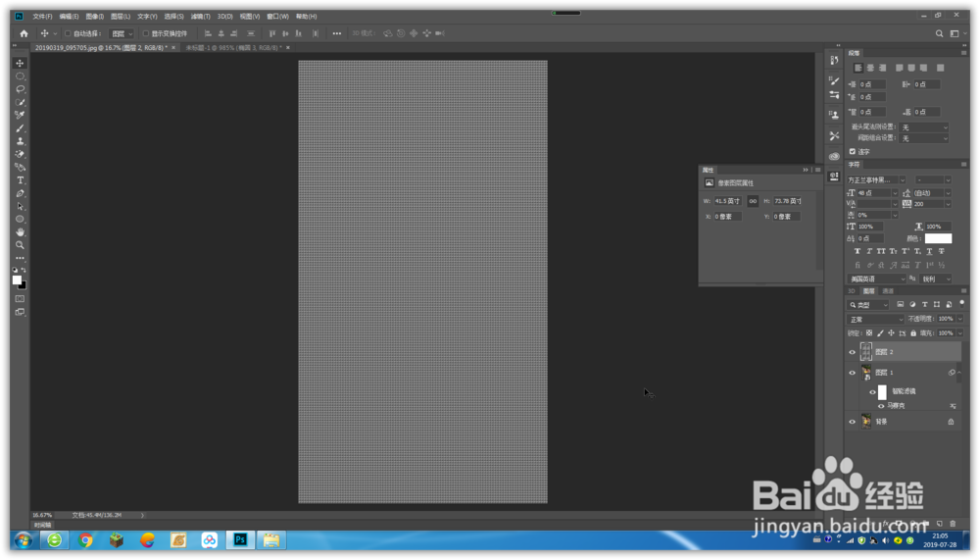Open the Edit Toolbar three-dots button
This screenshot has width=980, height=560.
tap(20, 258)
